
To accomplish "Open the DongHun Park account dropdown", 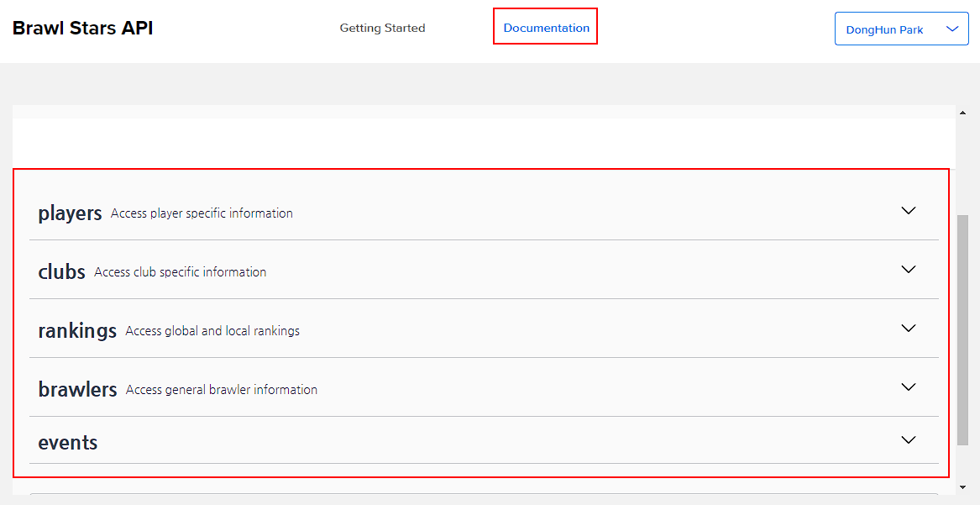I will (x=901, y=29).
